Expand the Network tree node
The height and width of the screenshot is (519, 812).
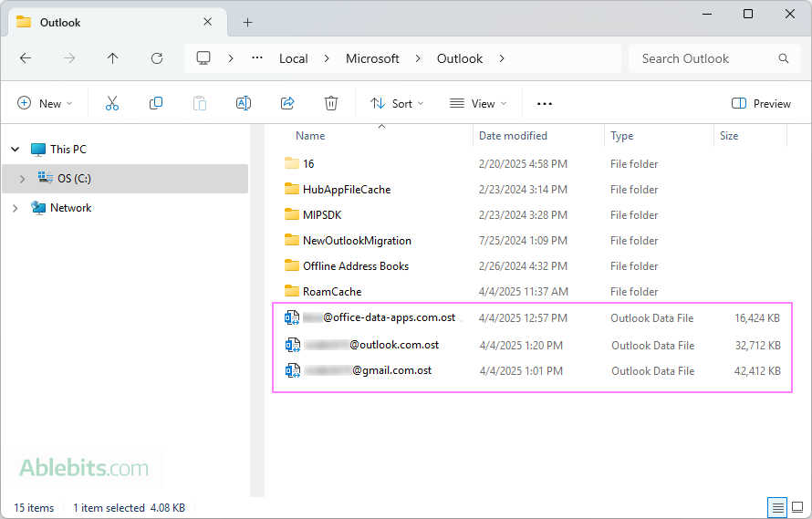click(x=15, y=208)
